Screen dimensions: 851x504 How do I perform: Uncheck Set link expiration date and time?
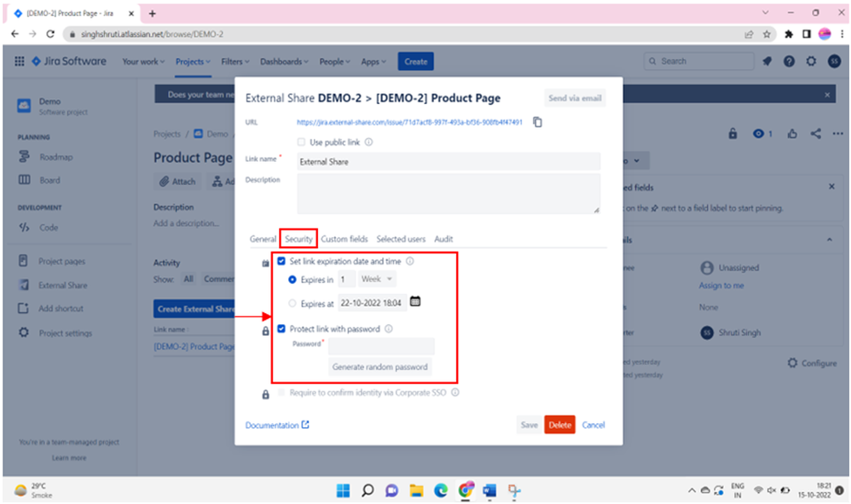[281, 261]
